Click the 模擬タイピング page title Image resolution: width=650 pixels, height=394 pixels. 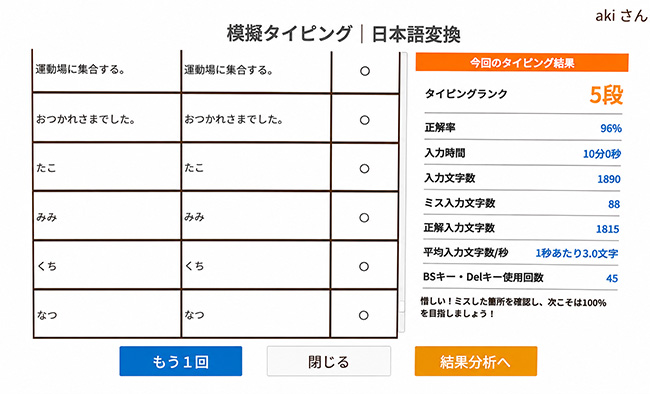click(x=289, y=33)
